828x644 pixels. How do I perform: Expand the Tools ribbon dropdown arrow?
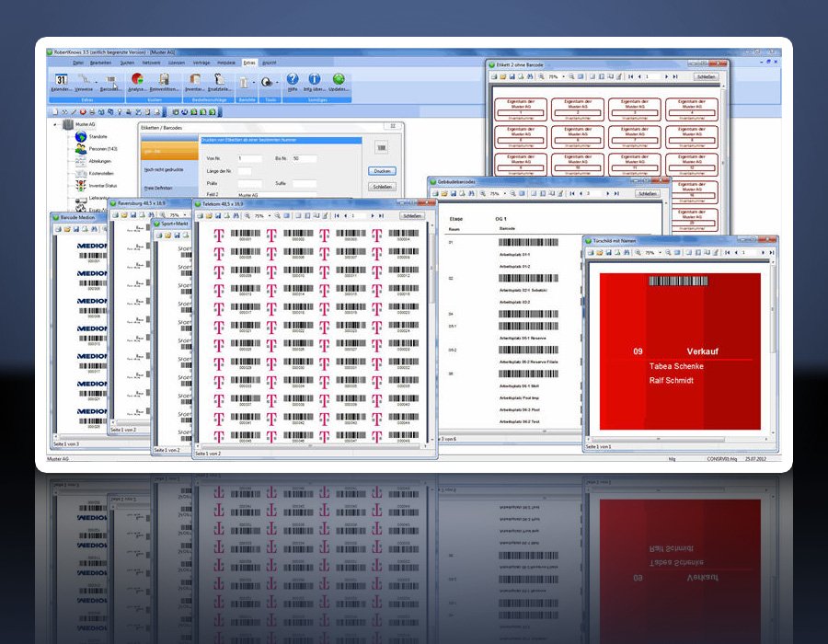[277, 83]
